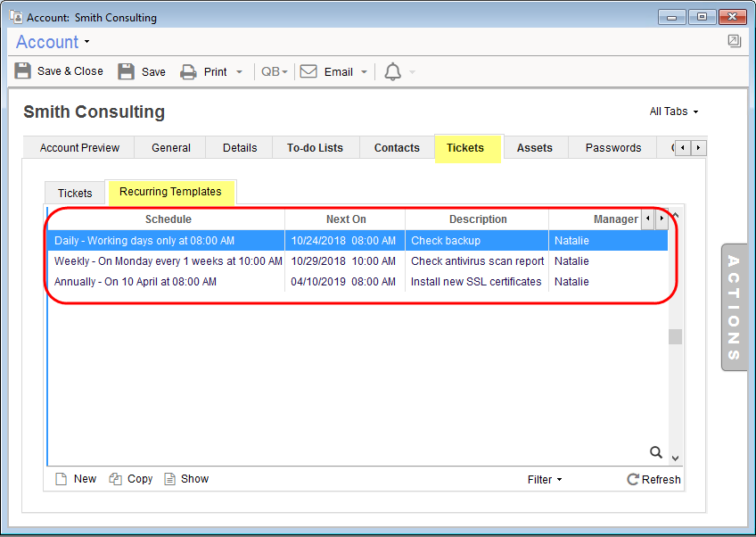Viewport: 756px width, 537px height.
Task: Click the Print printer icon
Action: 188,72
